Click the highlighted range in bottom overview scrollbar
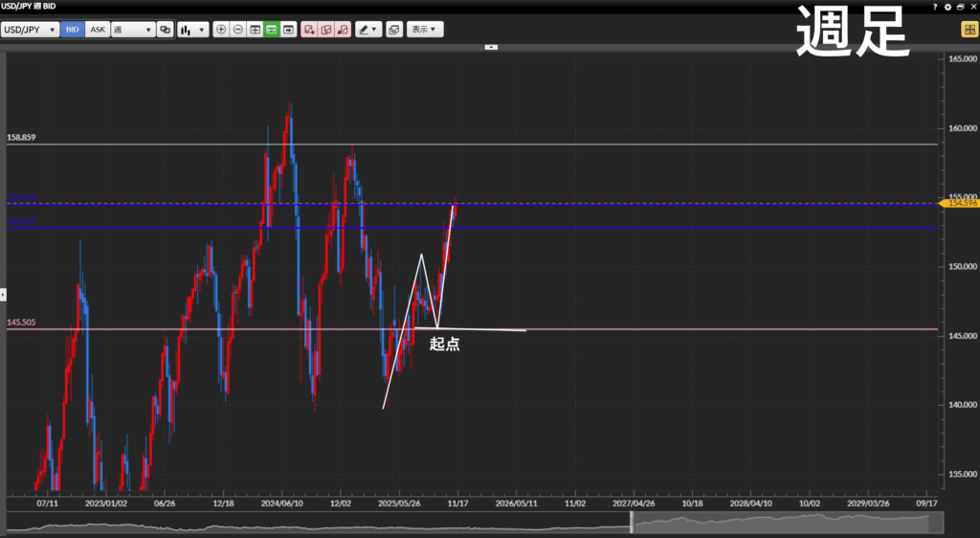The image size is (980, 538). tap(787, 523)
